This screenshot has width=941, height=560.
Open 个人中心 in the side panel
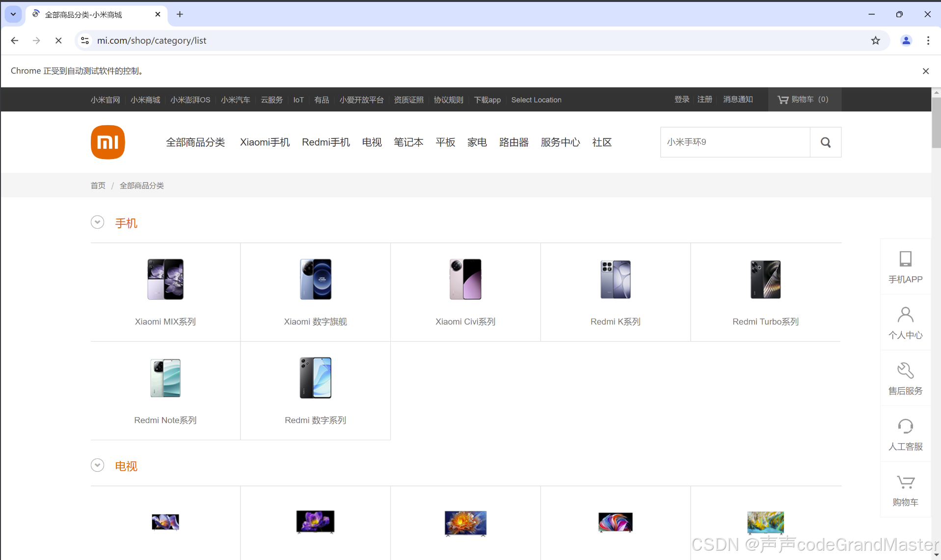(x=905, y=322)
